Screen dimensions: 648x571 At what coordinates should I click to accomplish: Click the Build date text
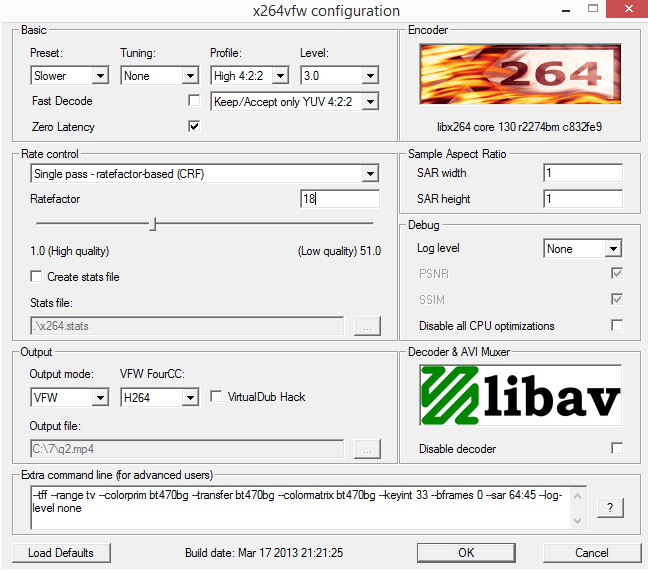pyautogui.click(x=264, y=553)
